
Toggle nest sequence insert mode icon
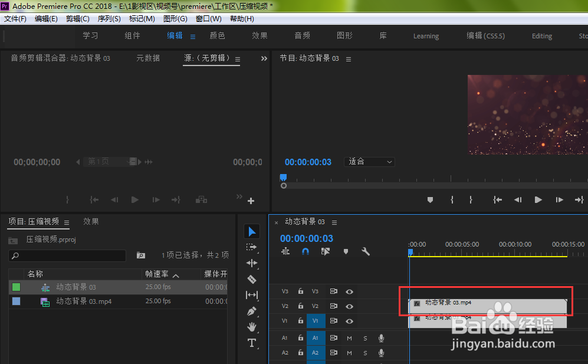tap(285, 251)
